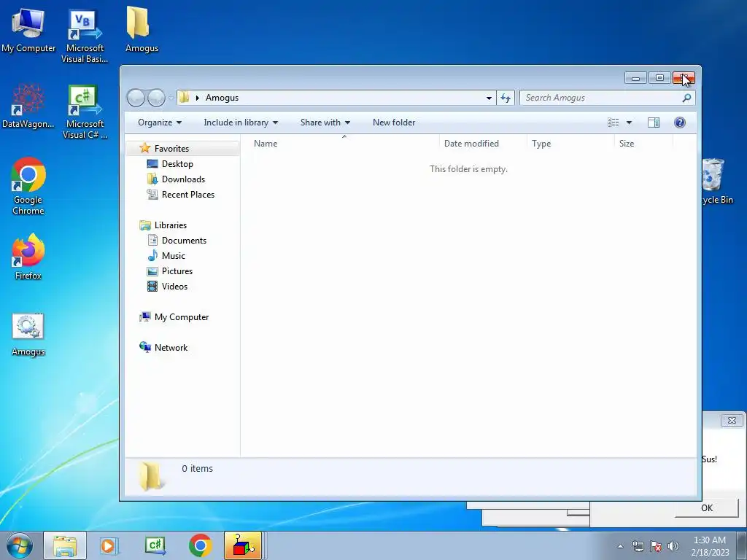Open the Organize dropdown menu
Image resolution: width=747 pixels, height=560 pixels.
click(x=160, y=122)
